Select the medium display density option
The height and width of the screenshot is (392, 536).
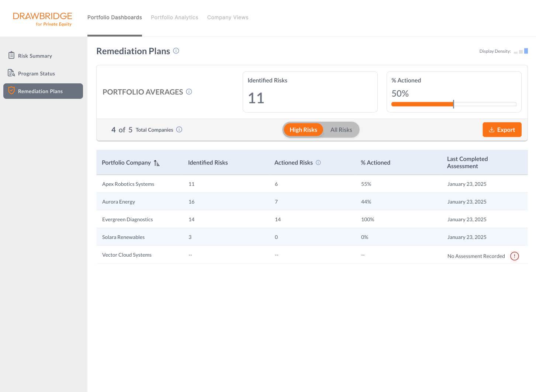(x=521, y=52)
